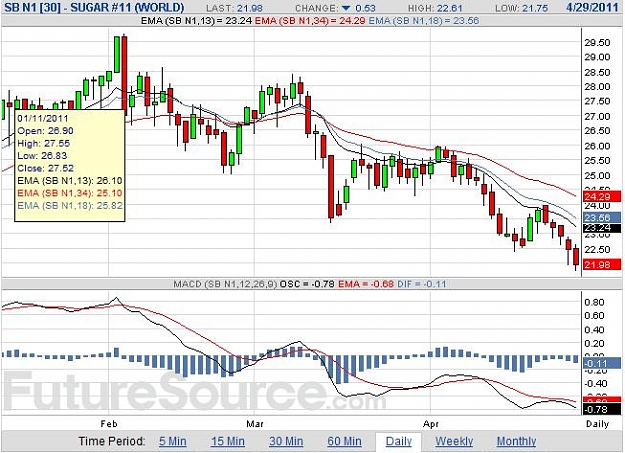Click the tooltip EMA (SB N1,34): 25.10 line
This screenshot has width=625, height=453.
click(70, 193)
